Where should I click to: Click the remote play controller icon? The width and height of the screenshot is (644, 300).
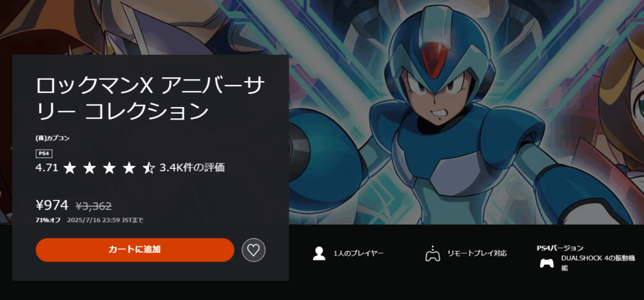pyautogui.click(x=432, y=253)
